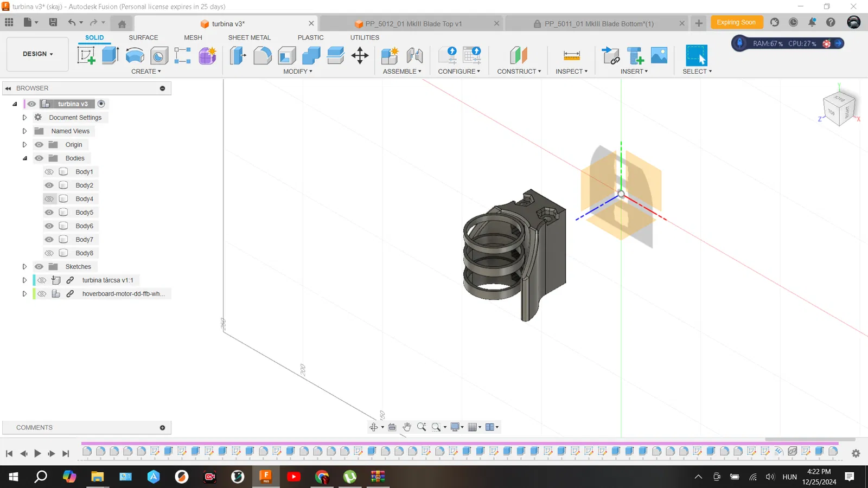
Task: Select the Extrude tool
Action: point(110,55)
